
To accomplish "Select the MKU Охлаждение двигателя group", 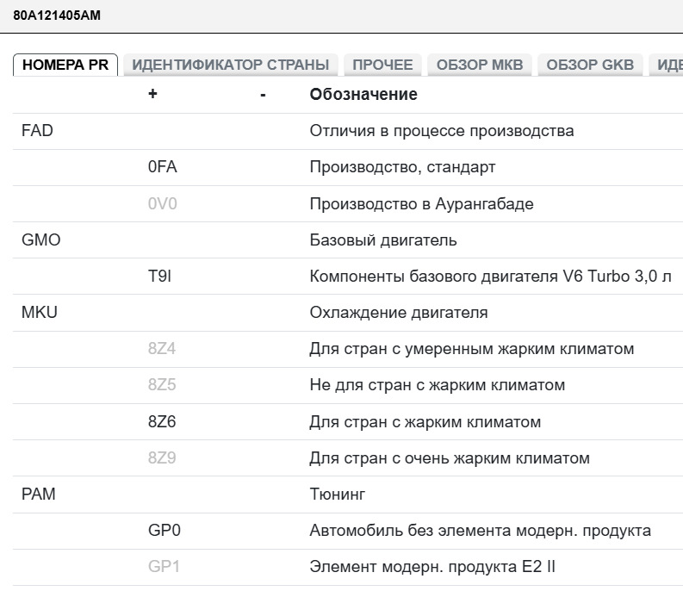I will pos(39,313).
